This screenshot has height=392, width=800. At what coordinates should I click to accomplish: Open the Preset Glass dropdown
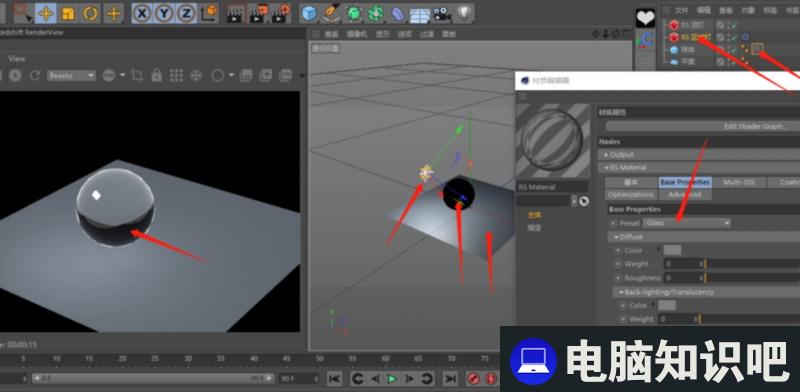[x=687, y=223]
